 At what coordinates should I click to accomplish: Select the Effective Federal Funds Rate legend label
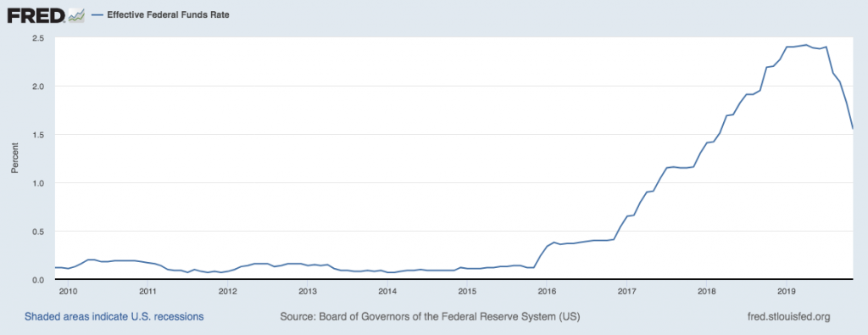point(168,15)
